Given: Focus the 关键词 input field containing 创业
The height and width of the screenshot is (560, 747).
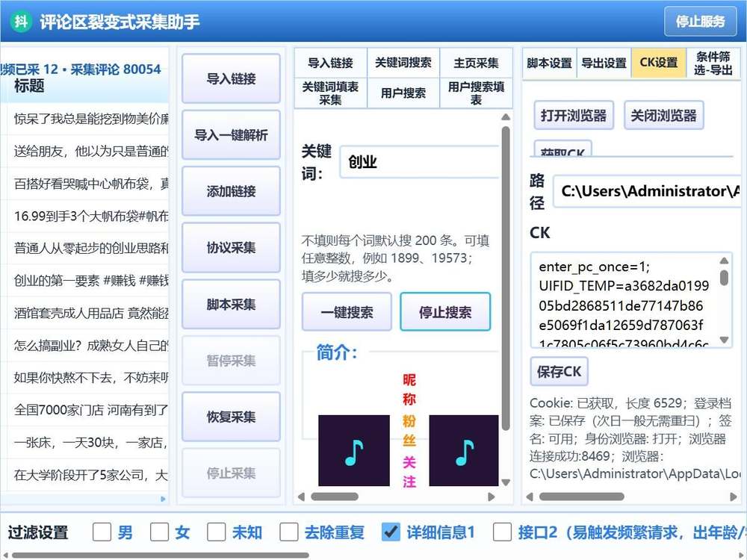Looking at the screenshot, I should click(419, 162).
